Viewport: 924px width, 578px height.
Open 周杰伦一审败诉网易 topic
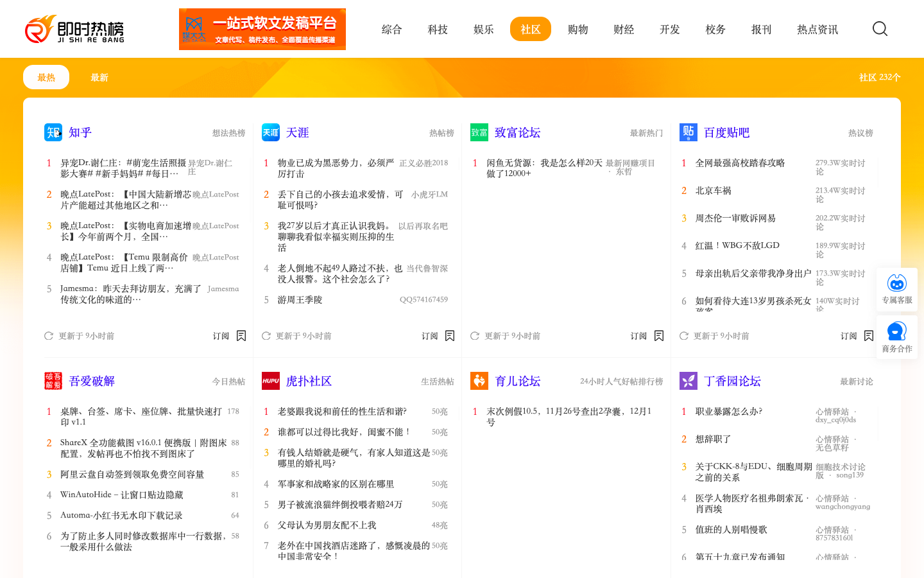736,218
